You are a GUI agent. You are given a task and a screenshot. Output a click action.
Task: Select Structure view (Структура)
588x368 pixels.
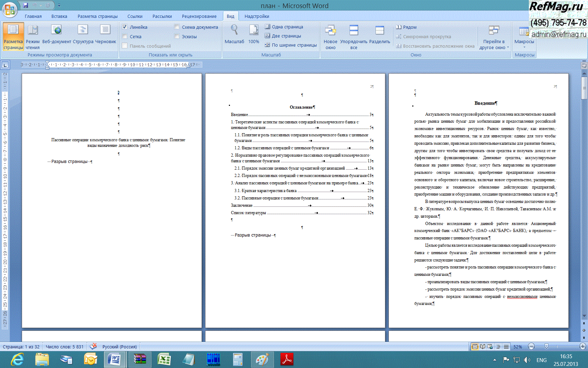pyautogui.click(x=83, y=35)
